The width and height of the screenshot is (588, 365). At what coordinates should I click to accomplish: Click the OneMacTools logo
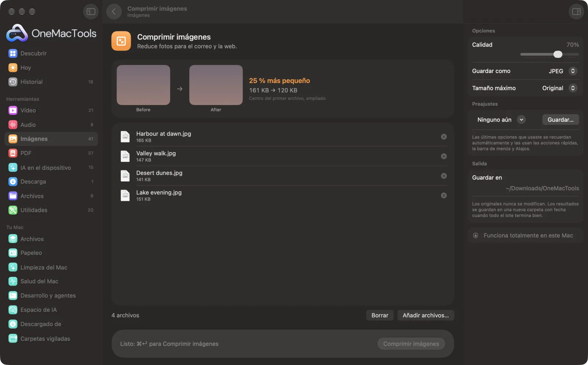pos(51,33)
